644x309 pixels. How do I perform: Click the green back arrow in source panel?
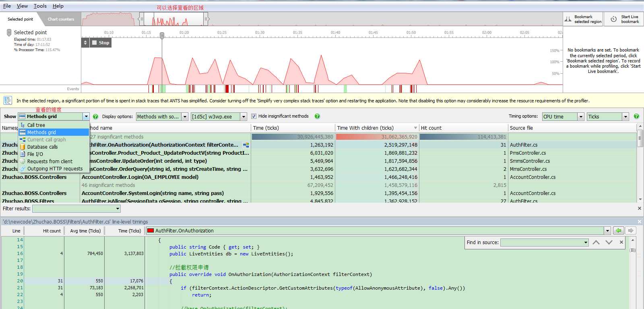point(619,230)
